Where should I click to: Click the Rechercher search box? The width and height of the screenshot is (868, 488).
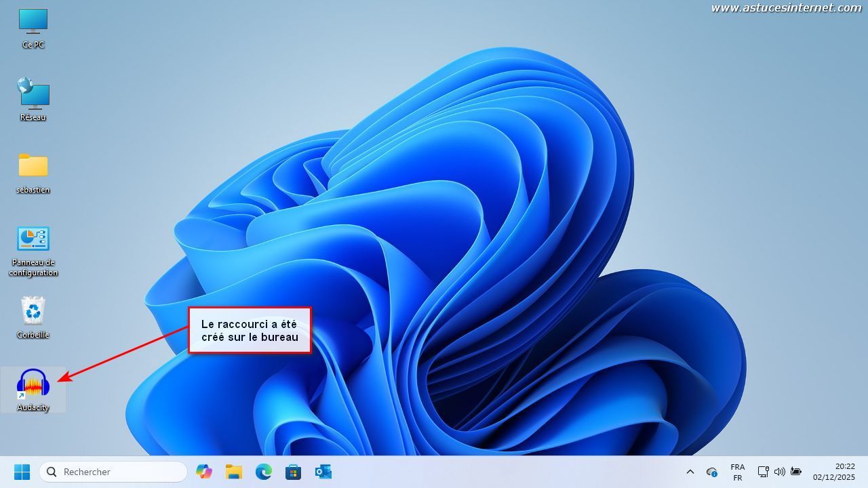pos(113,472)
